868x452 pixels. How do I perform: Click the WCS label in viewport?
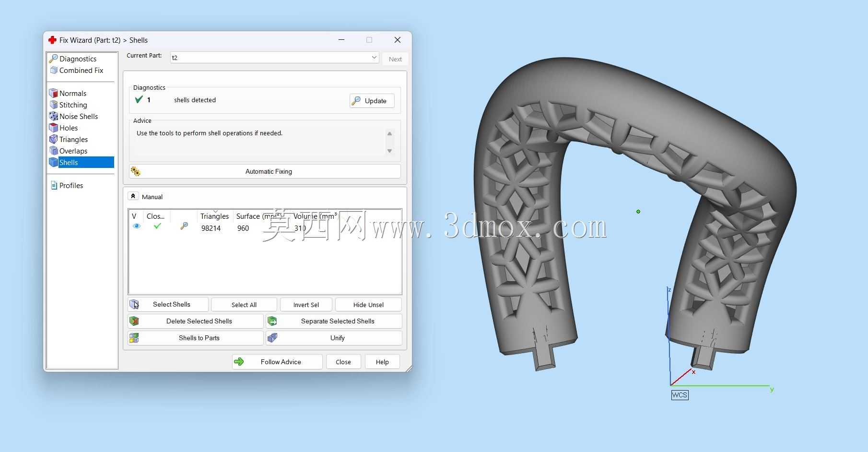(x=680, y=395)
